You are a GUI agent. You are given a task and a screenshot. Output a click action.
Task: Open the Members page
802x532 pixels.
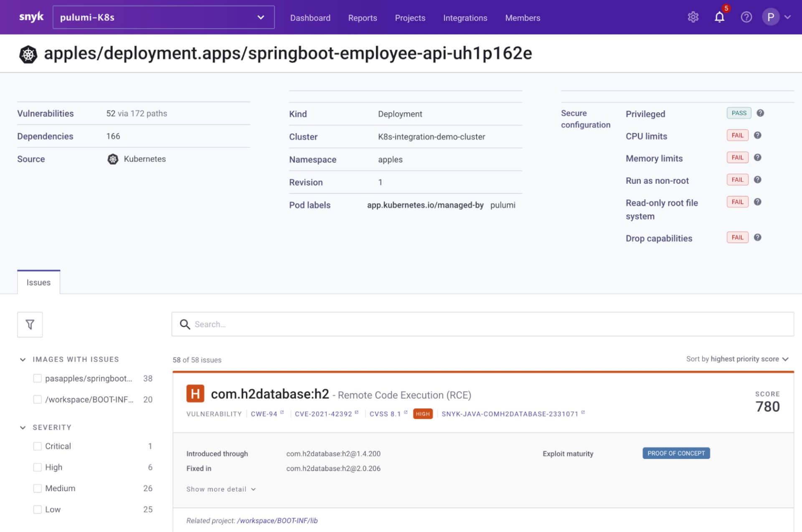click(523, 18)
